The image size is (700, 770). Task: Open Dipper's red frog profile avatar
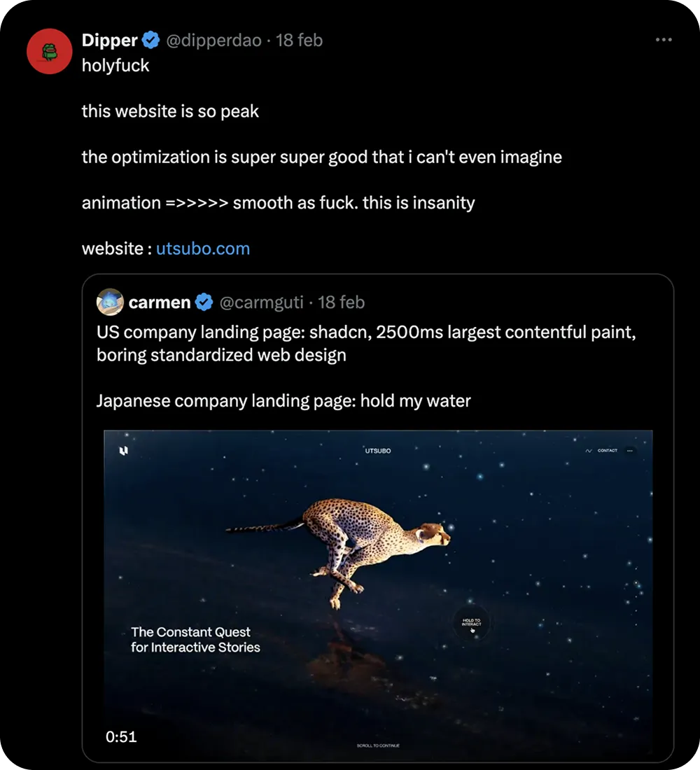point(50,51)
